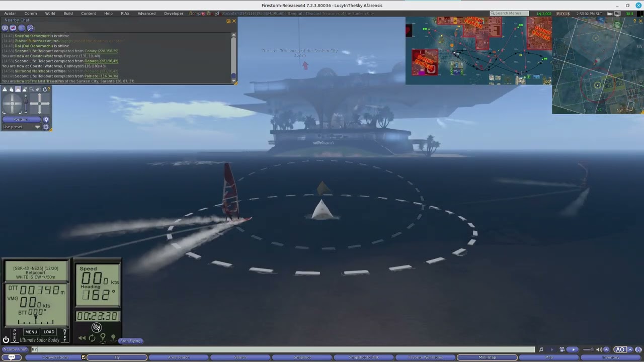Toggle the Conversations checkbox
The width and height of the screenshot is (644, 362).
click(84, 357)
